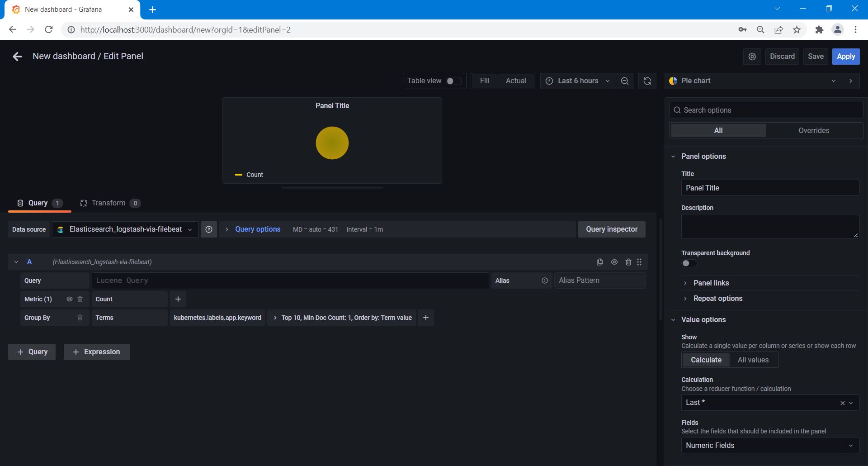Screen dimensions: 868x466
Task: Duplicate query A with the copy icon
Action: coord(600,262)
